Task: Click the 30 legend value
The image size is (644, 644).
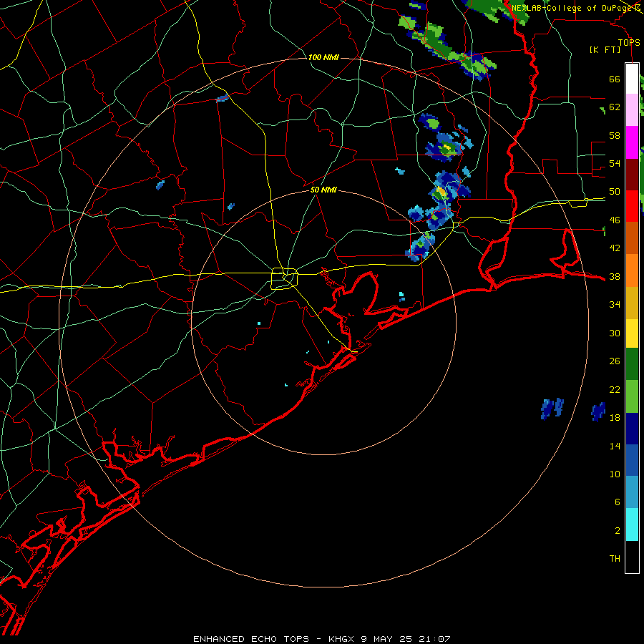Action: coord(615,333)
